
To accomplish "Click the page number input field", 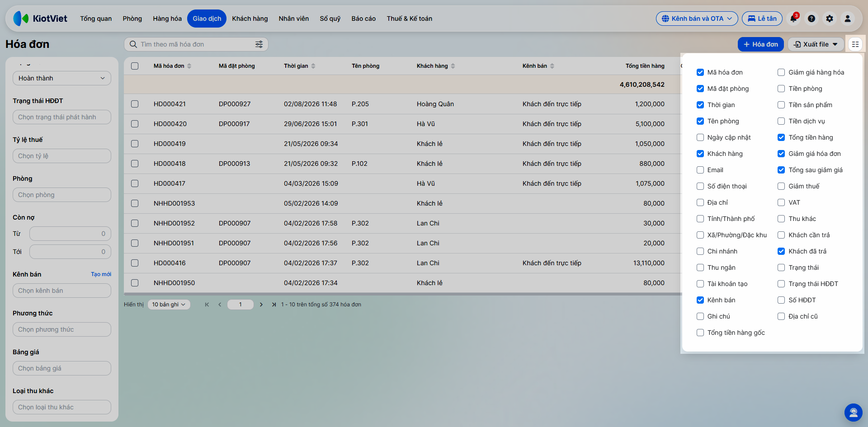I will point(241,305).
